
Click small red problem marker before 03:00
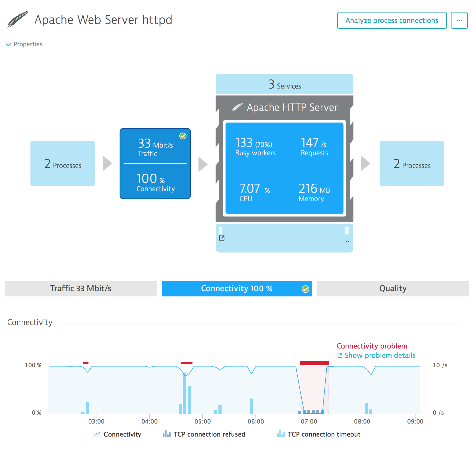tap(86, 363)
